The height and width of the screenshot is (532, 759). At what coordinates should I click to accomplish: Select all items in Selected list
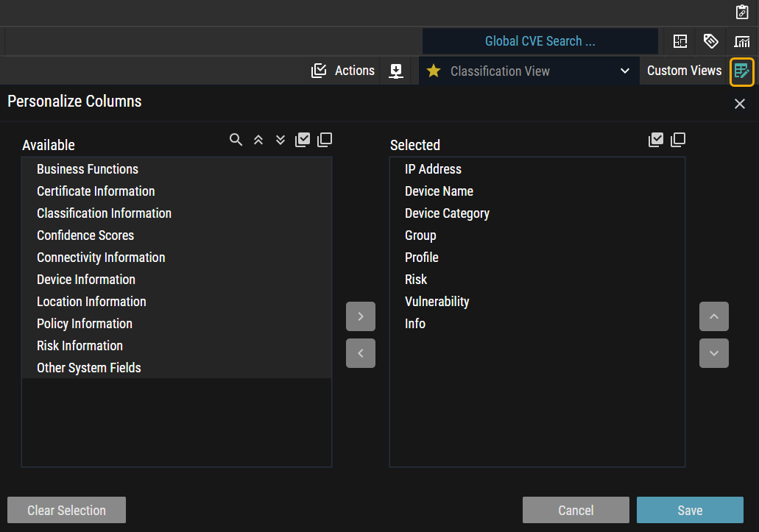click(x=656, y=140)
